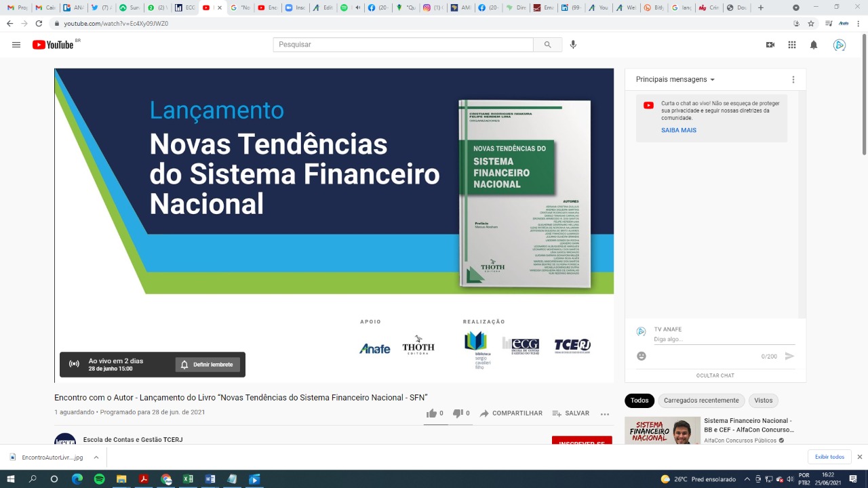This screenshot has width=868, height=488.
Task: Dislike the video with thumbs down
Action: pyautogui.click(x=458, y=413)
